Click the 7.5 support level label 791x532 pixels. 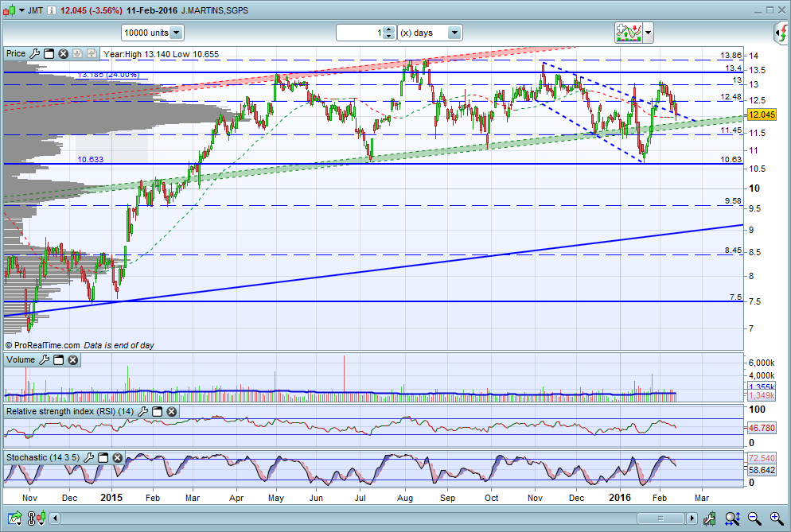pos(735,297)
